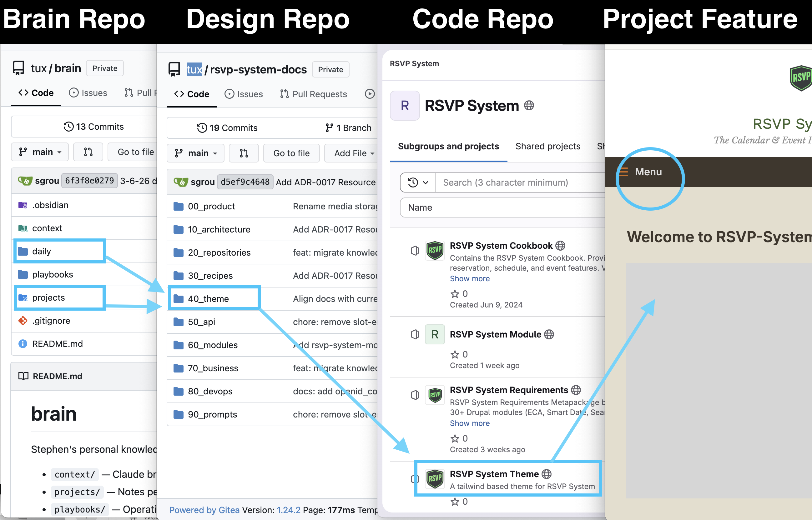Viewport: 812px width, 520px height.
Task: Expand the main branch dropdown in brain repo
Action: [x=40, y=152]
